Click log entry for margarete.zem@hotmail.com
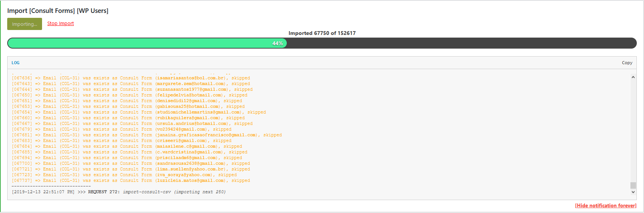This screenshot has width=644, height=213. click(131, 84)
